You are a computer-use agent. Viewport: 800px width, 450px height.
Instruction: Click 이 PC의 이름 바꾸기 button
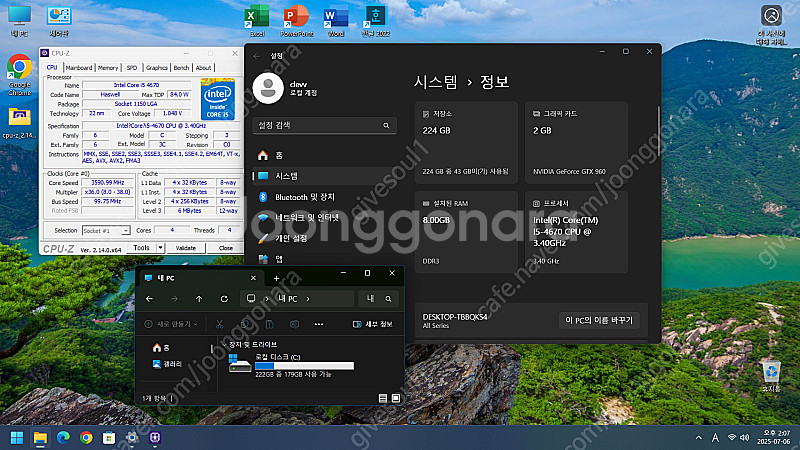(599, 320)
